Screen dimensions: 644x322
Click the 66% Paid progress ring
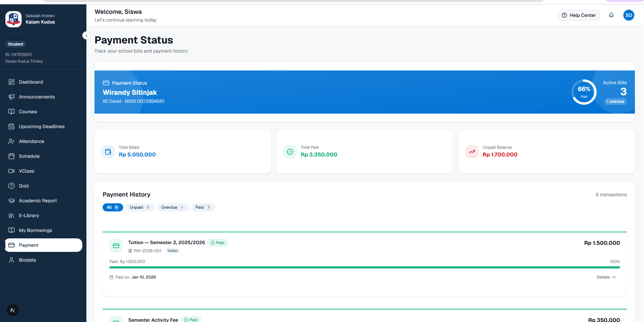coord(584,92)
